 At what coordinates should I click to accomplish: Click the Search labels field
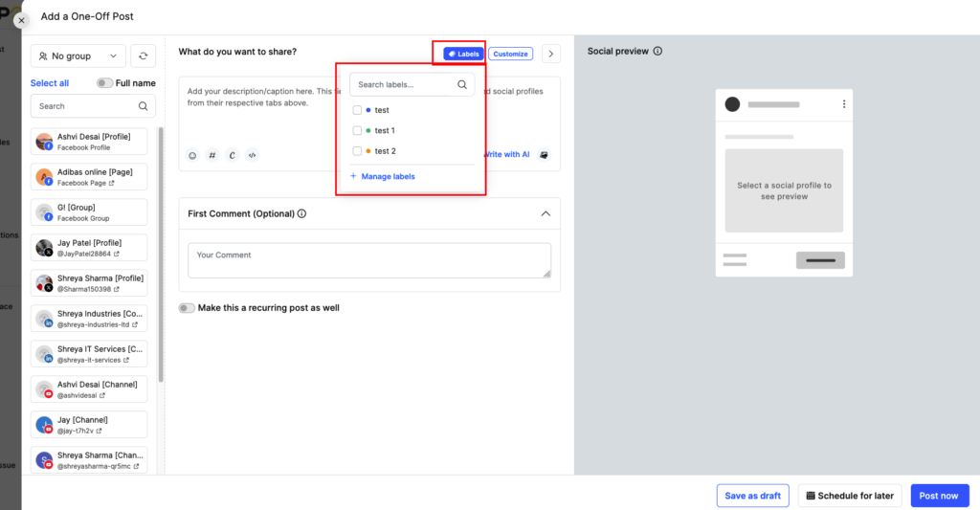click(412, 84)
